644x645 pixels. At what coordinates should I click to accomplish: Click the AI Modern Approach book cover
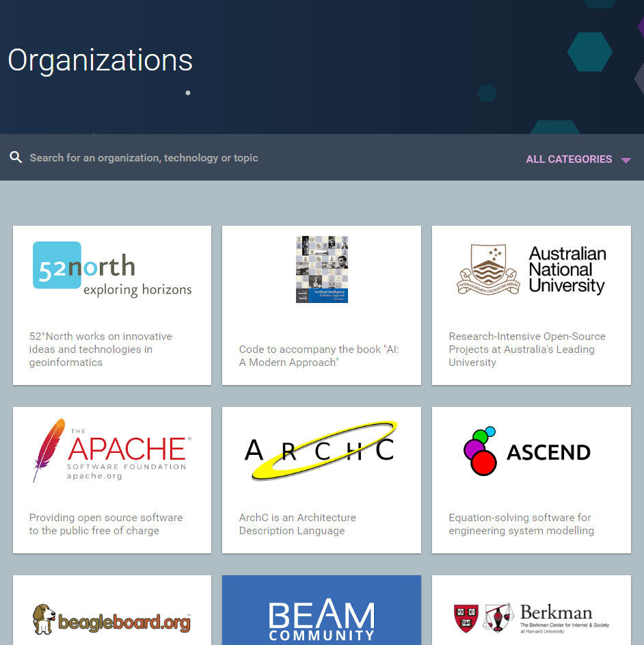point(322,269)
